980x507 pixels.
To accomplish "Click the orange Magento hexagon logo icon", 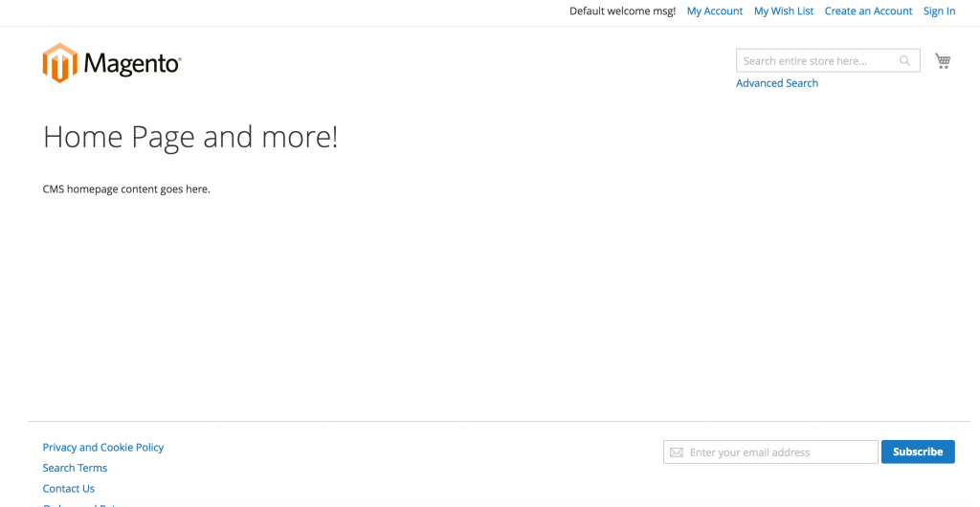I will coord(59,63).
